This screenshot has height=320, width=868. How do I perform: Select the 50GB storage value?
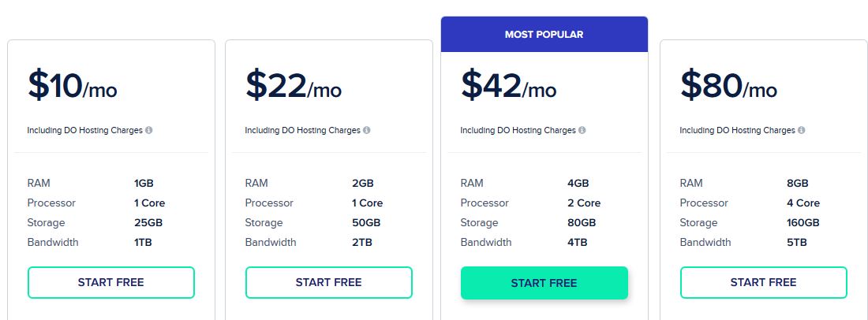pos(366,223)
